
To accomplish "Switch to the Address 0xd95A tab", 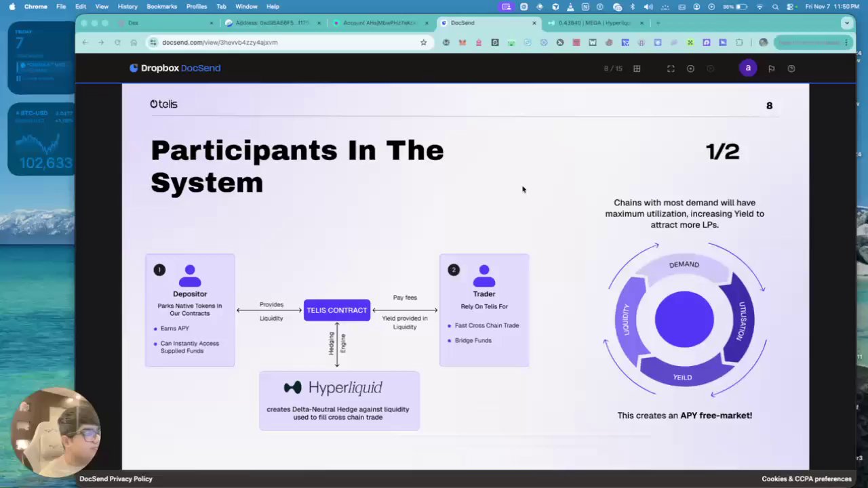I will 271,23.
